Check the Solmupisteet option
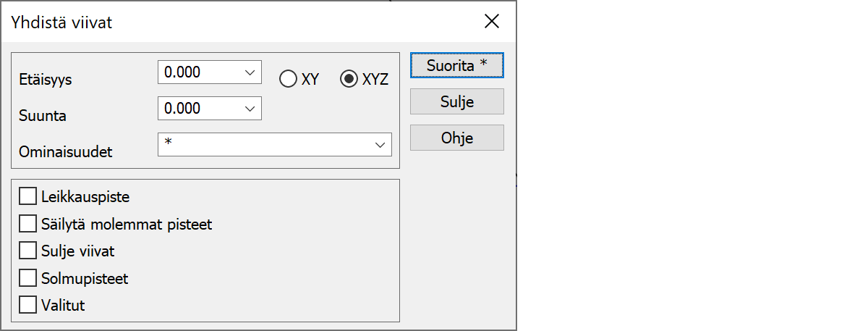 28,278
